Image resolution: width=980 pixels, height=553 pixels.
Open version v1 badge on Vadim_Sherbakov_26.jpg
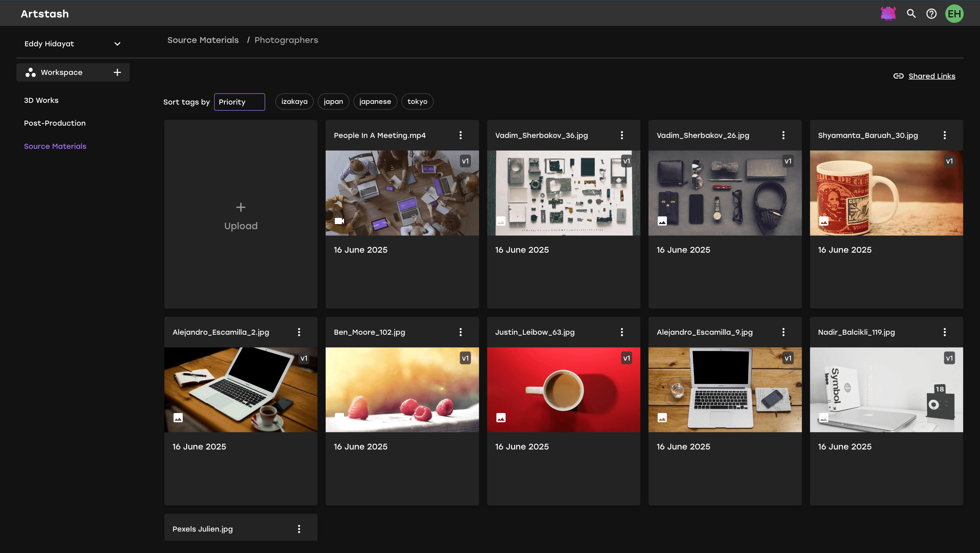(x=787, y=161)
